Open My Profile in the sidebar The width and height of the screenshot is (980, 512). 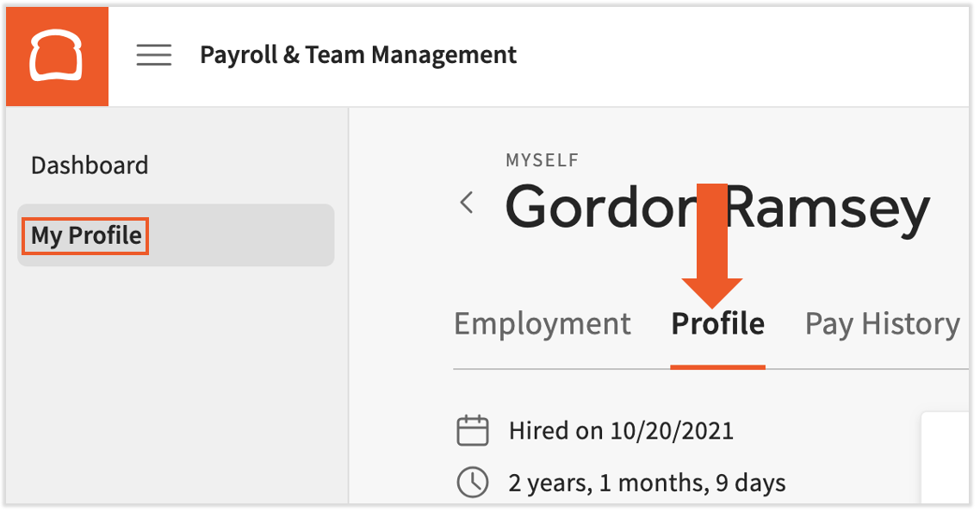pyautogui.click(x=84, y=234)
